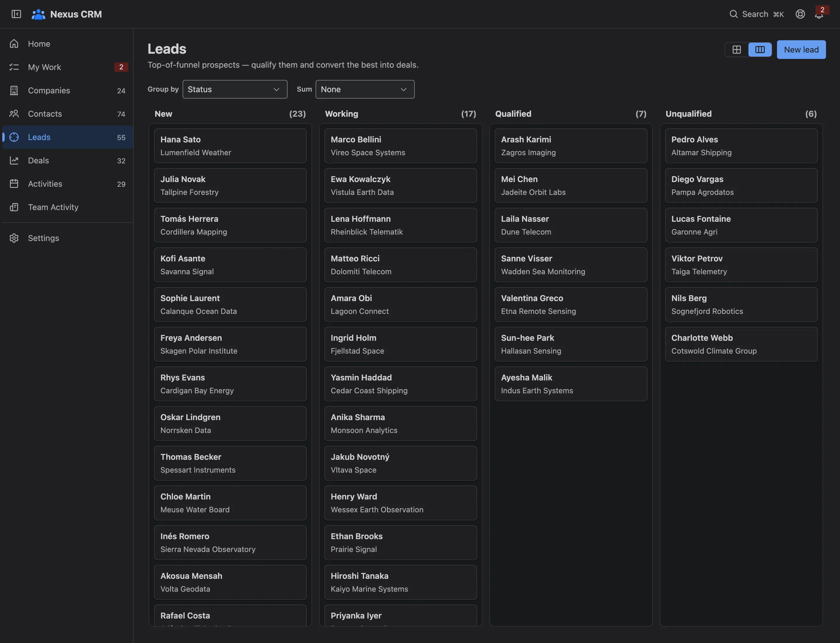Collapse the sidebar panel icon
840x643 pixels.
tap(16, 14)
